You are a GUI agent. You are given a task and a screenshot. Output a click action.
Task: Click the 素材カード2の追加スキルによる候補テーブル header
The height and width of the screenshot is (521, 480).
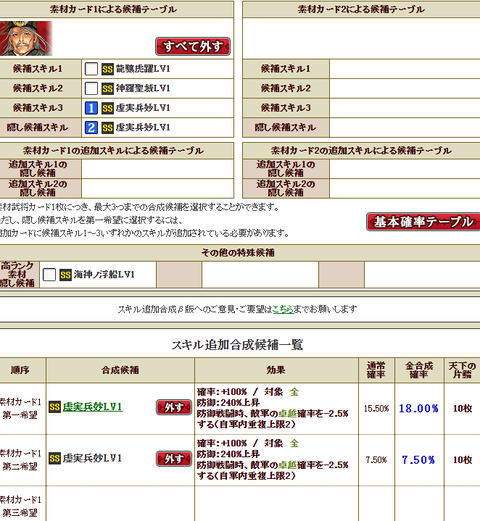(x=361, y=151)
